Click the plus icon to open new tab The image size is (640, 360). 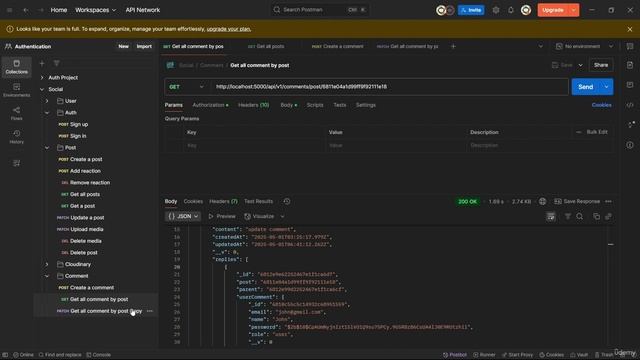click(453, 47)
